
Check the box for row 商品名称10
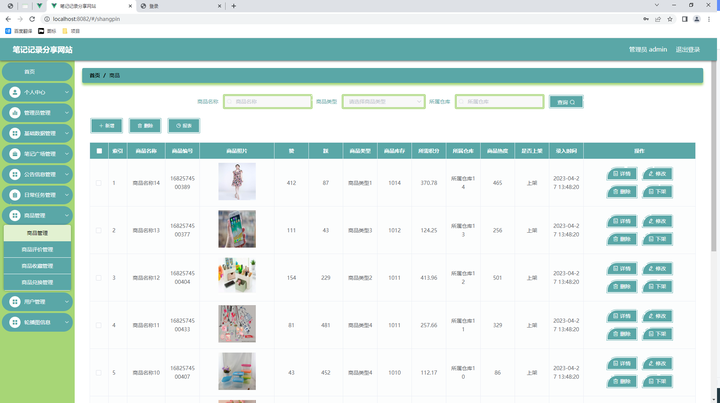99,373
